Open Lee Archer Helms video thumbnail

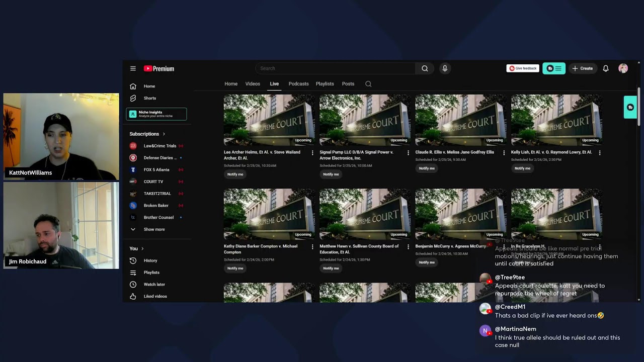pyautogui.click(x=269, y=120)
